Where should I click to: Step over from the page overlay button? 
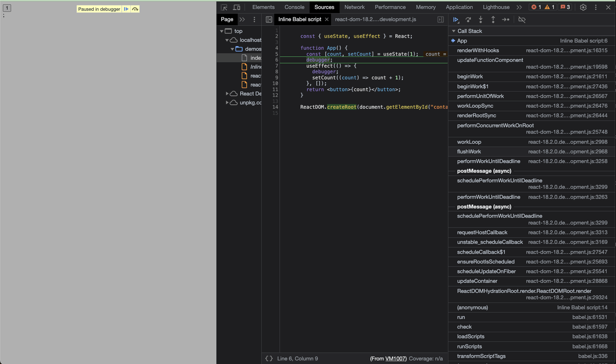click(134, 9)
